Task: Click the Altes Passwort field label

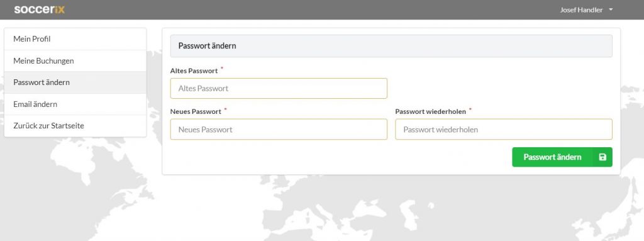Action: pos(194,70)
